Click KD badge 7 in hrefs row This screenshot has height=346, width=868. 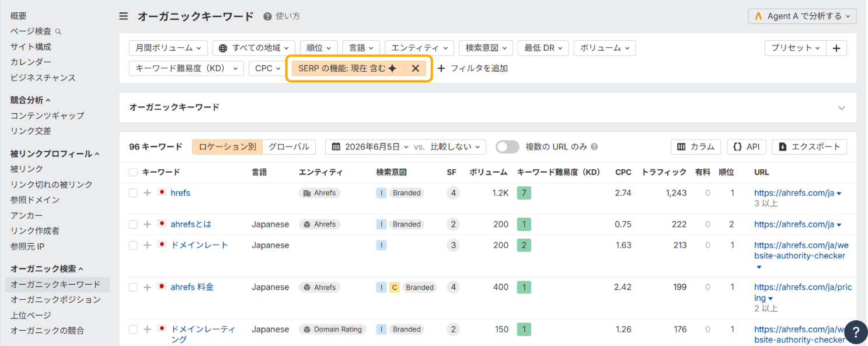coord(524,193)
